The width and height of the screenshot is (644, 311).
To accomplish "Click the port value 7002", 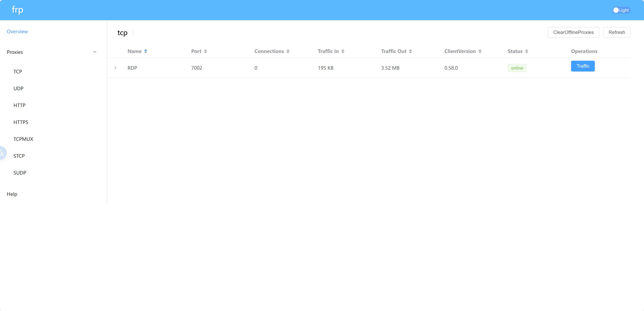I will (197, 68).
